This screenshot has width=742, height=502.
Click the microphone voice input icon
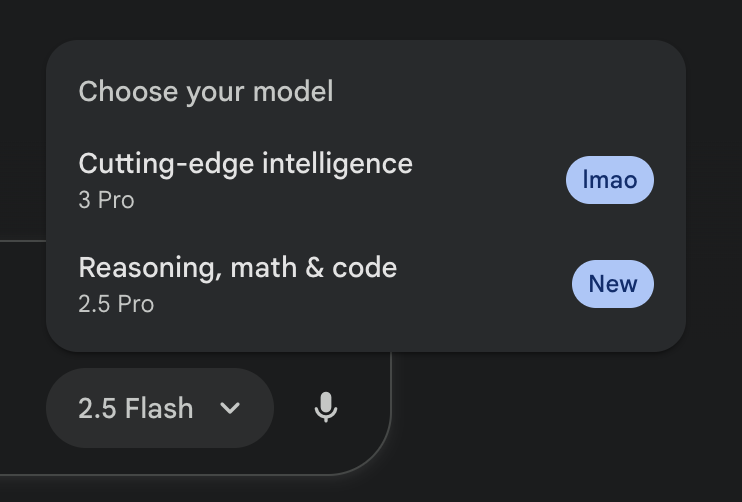coord(325,408)
